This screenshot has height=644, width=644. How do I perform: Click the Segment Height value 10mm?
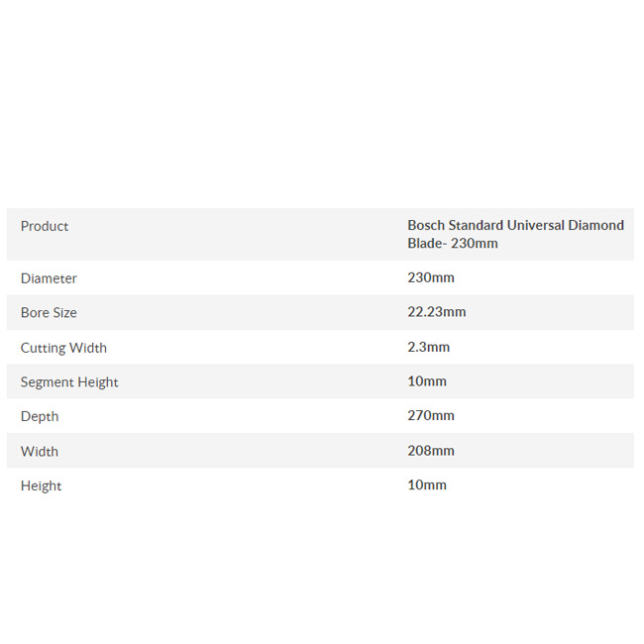pos(427,381)
